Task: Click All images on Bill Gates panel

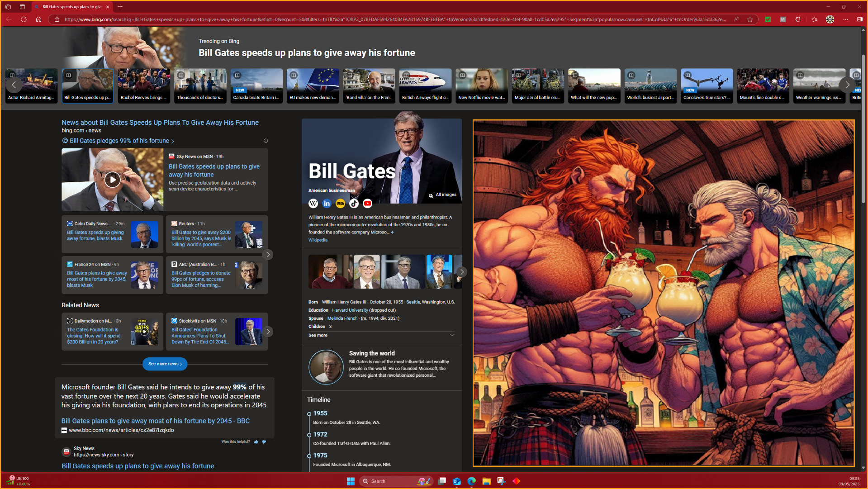Action: 442,195
